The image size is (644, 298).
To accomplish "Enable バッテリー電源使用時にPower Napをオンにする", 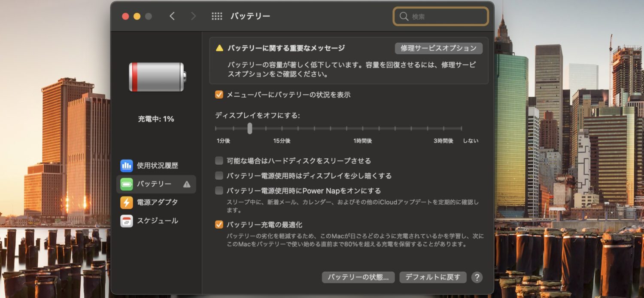I will [219, 190].
